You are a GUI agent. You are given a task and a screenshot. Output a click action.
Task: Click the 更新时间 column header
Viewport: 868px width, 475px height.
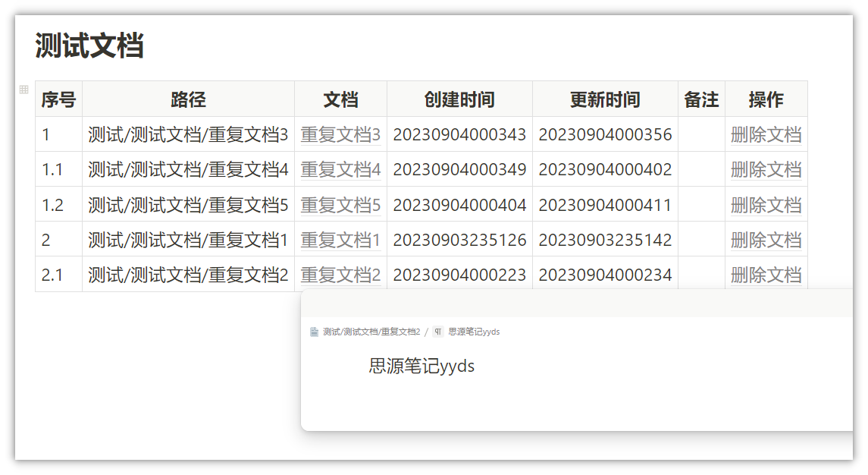point(605,99)
